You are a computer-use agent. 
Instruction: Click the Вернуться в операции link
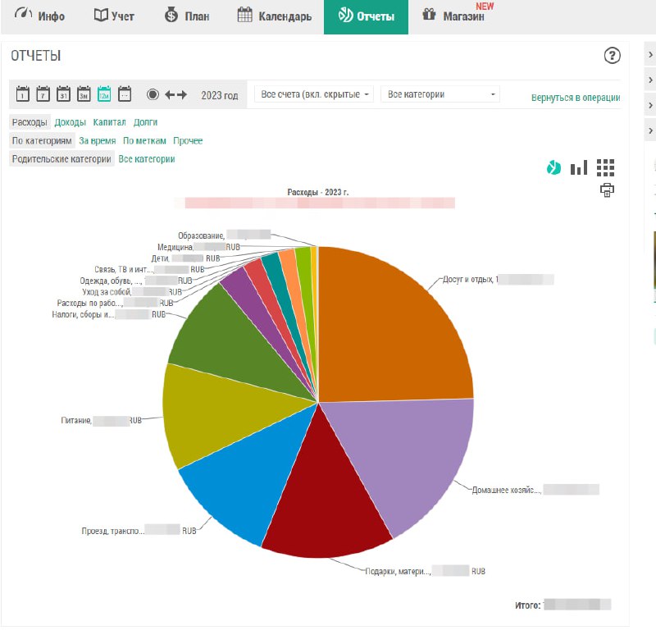point(575,98)
